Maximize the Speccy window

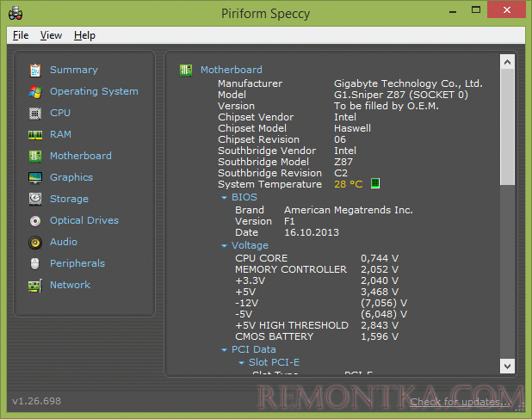(x=476, y=10)
